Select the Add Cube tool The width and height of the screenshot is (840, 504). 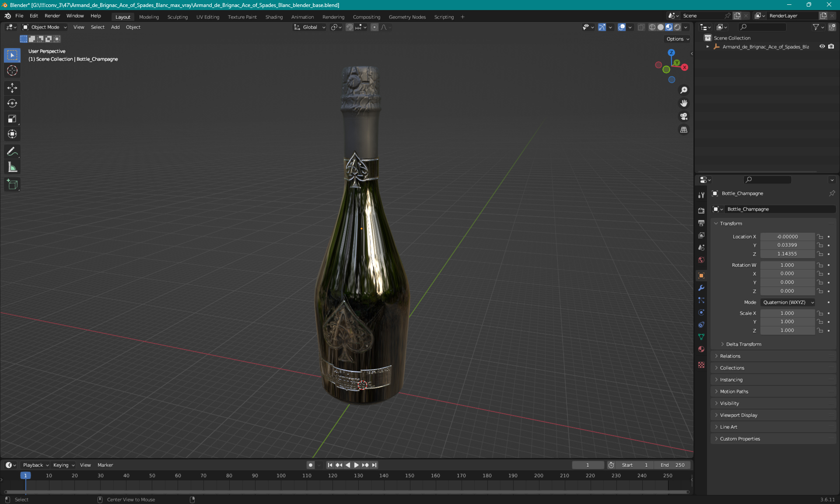click(x=12, y=185)
